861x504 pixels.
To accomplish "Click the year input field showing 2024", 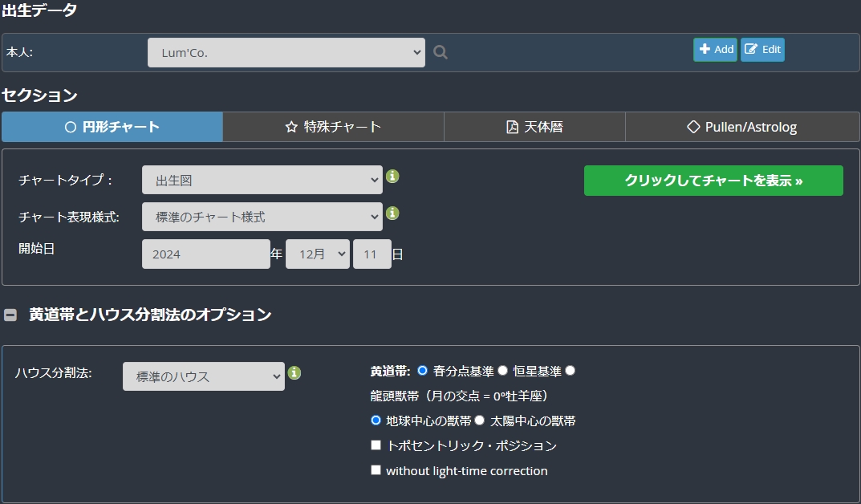I will [x=206, y=254].
